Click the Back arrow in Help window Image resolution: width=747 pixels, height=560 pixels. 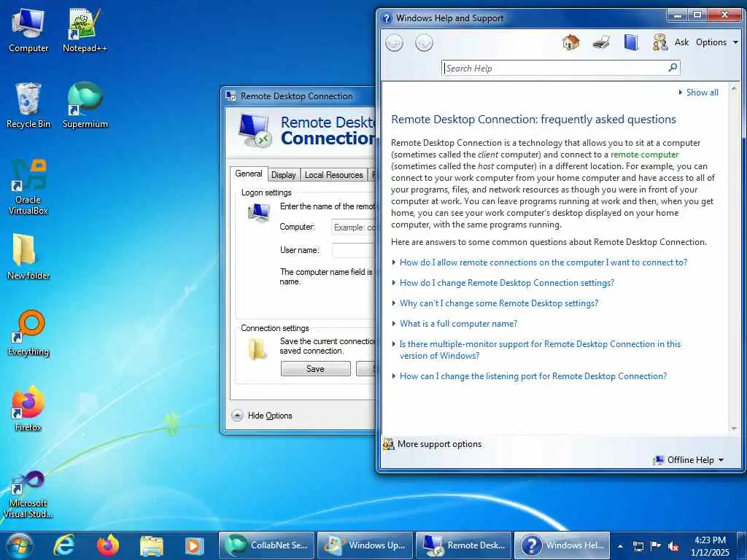394,43
